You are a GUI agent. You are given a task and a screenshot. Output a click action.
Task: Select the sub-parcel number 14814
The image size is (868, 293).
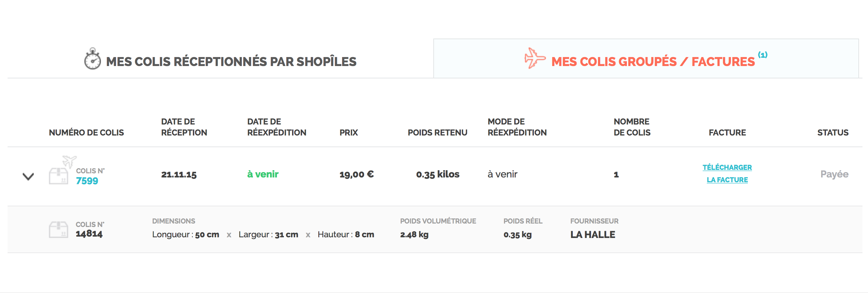[x=89, y=234]
